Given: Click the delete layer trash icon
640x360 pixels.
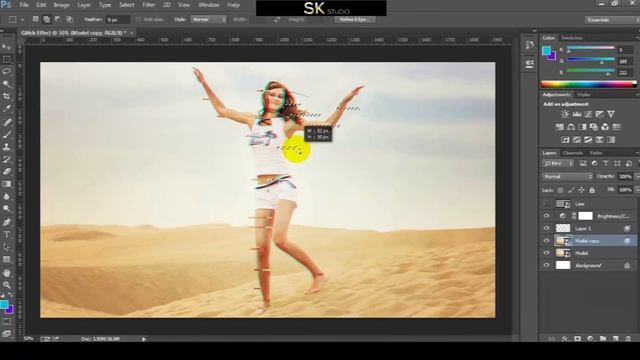Looking at the screenshot, I should click(628, 338).
